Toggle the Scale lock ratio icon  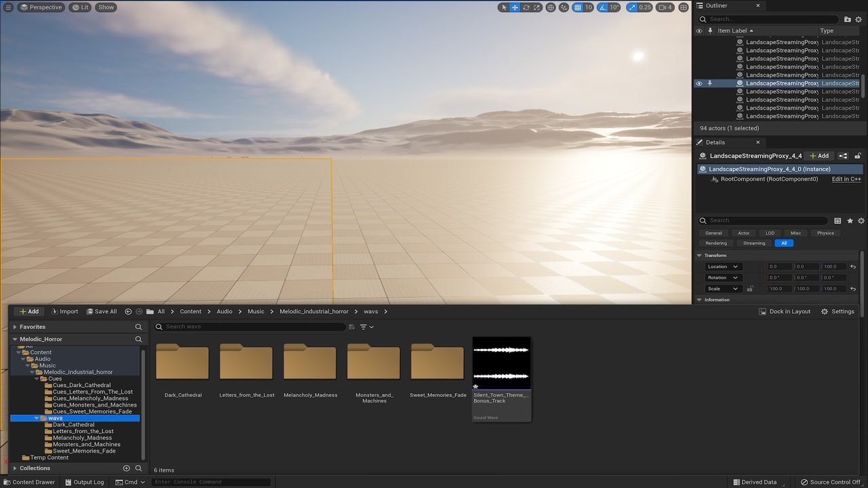[750, 289]
